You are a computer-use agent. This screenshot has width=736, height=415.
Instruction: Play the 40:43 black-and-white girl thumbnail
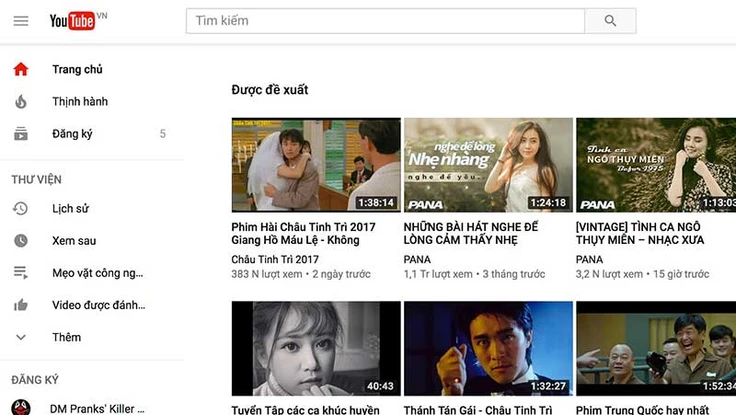(x=316, y=348)
